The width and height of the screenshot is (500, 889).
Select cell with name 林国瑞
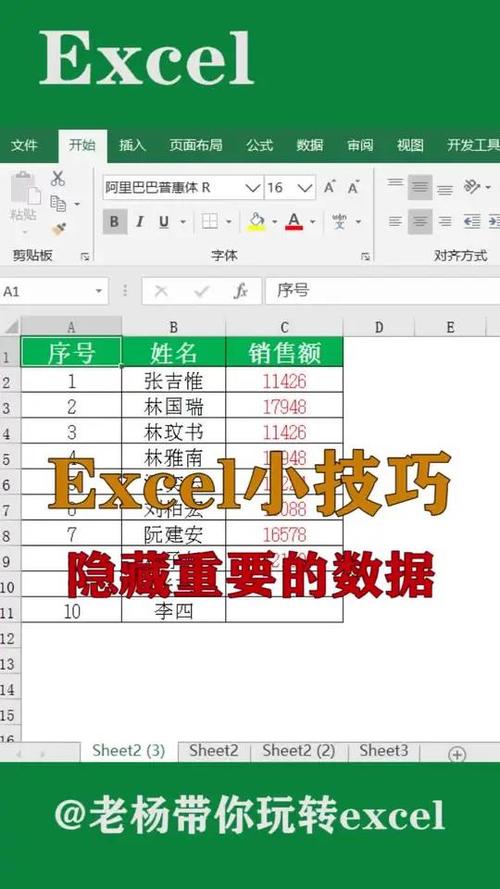pyautogui.click(x=173, y=406)
